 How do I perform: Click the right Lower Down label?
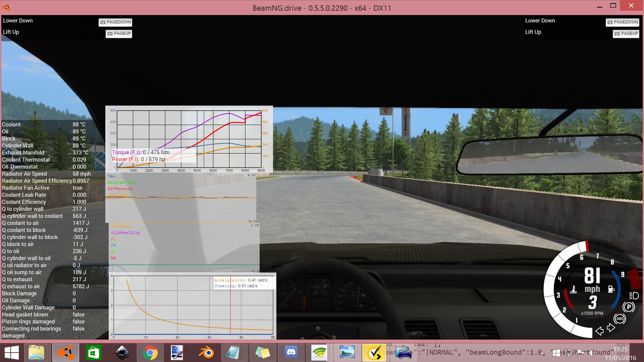tap(540, 21)
